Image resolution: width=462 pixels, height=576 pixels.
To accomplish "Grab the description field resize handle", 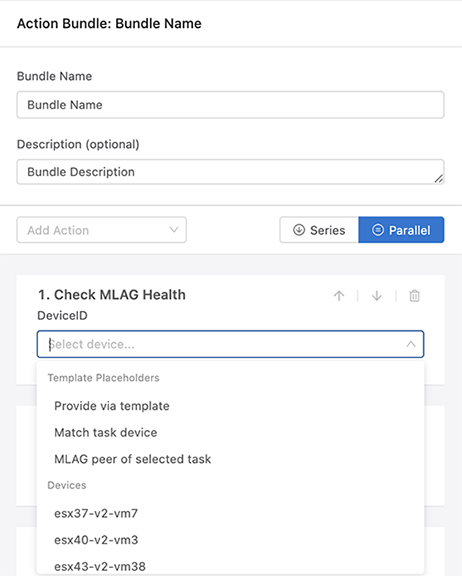I will [439, 179].
